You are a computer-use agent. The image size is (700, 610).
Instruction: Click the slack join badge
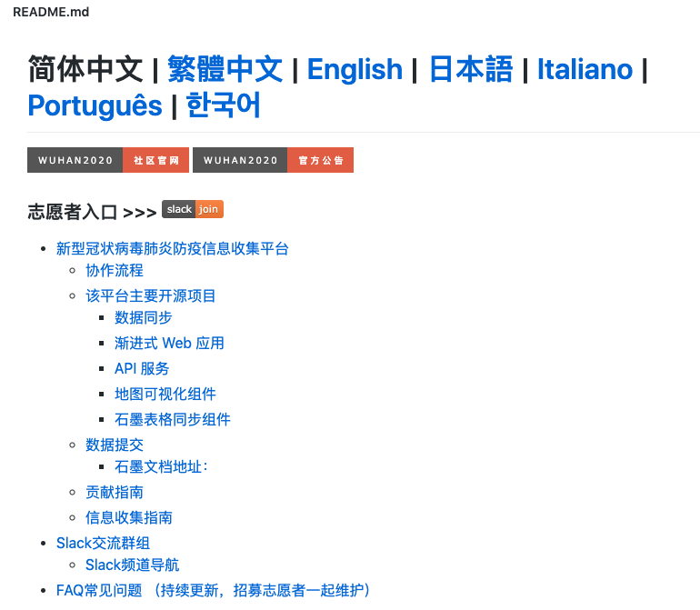(192, 209)
